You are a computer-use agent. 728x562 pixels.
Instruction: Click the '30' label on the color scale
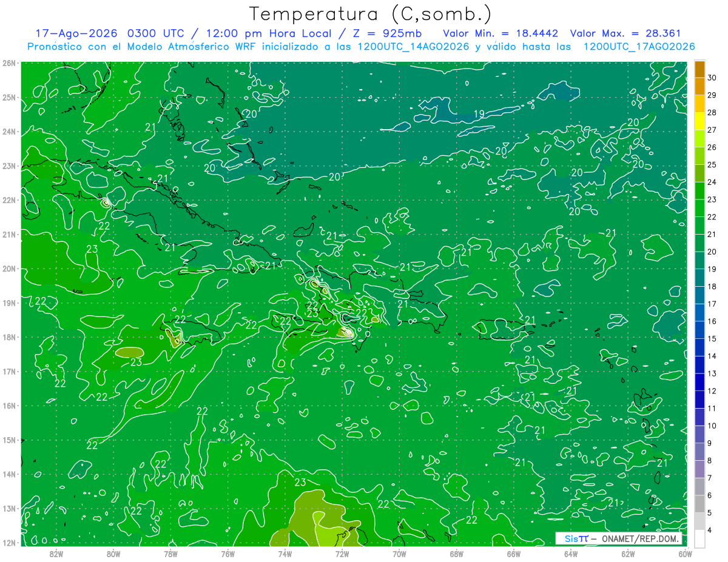(x=712, y=78)
